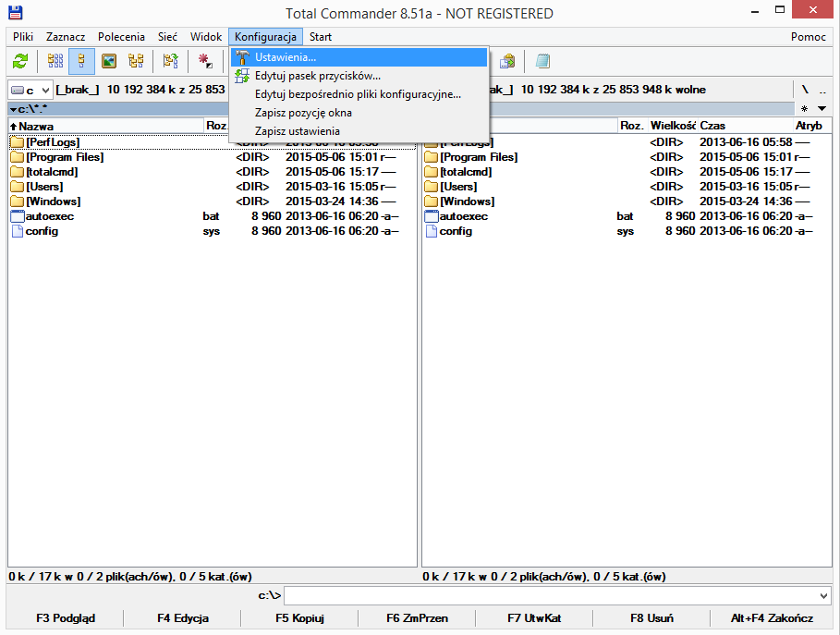Open the Start menu in the menu bar

tap(321, 37)
